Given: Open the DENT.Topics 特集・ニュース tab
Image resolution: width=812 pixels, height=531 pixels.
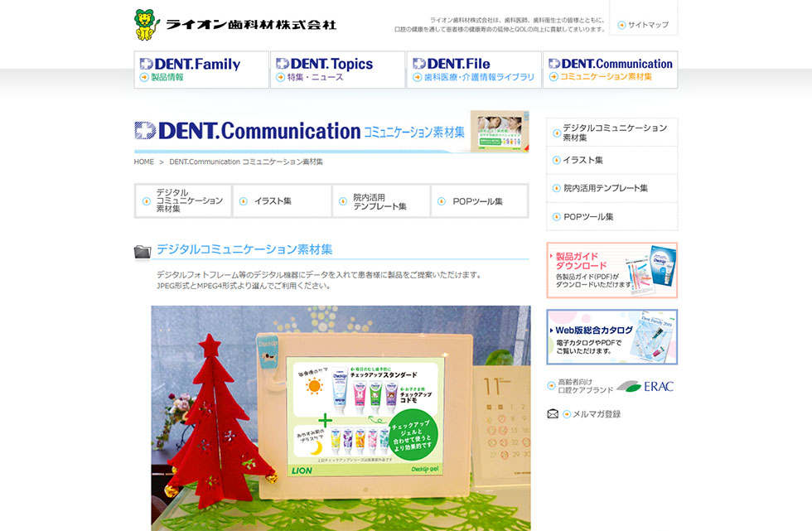Looking at the screenshot, I should click(x=338, y=70).
